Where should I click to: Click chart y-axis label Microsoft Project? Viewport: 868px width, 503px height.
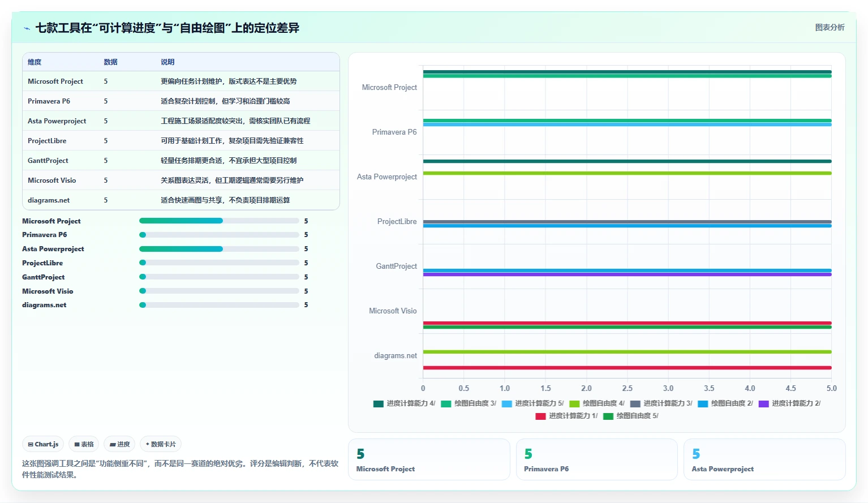click(389, 88)
